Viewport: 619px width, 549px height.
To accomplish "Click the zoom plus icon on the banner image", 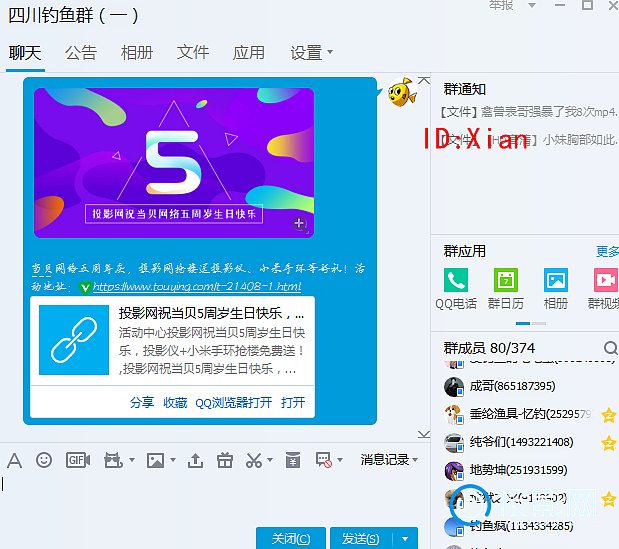I will point(300,223).
